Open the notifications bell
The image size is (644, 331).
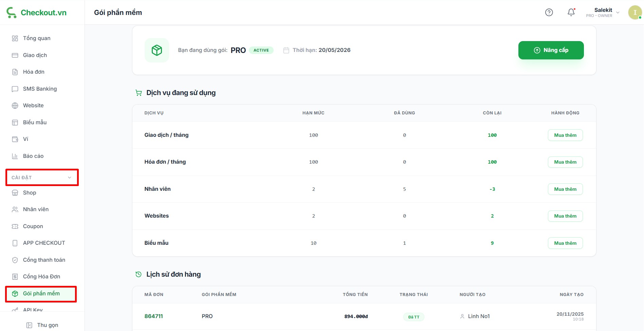[x=571, y=13]
